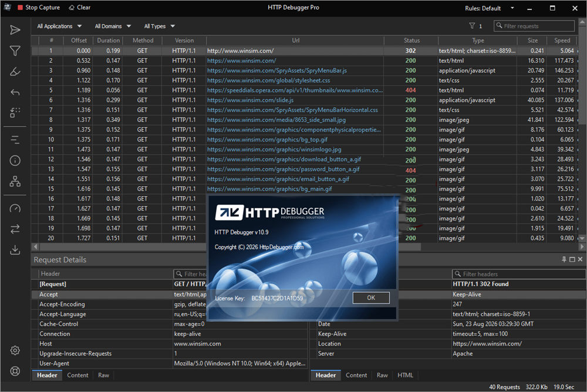Switch to response Raw tab
Image resolution: width=587 pixels, height=392 pixels.
point(382,375)
